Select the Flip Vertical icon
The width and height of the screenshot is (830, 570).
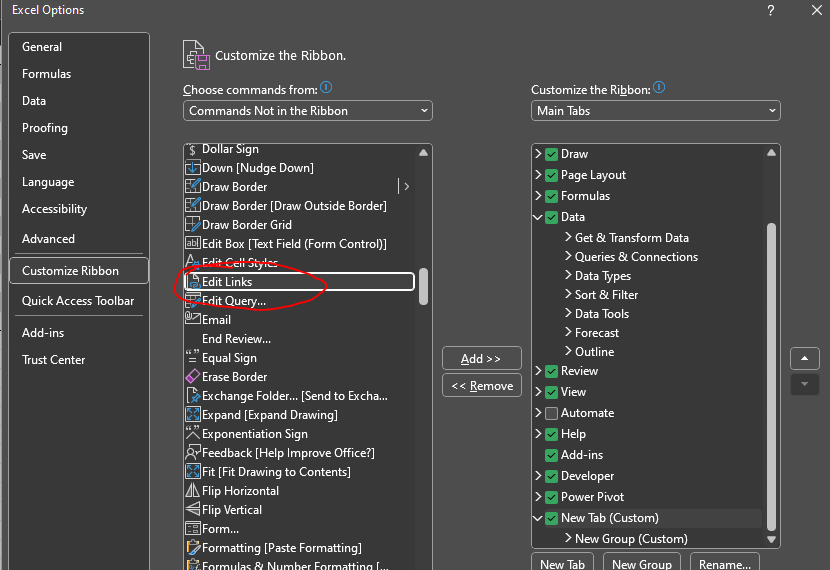pos(193,510)
